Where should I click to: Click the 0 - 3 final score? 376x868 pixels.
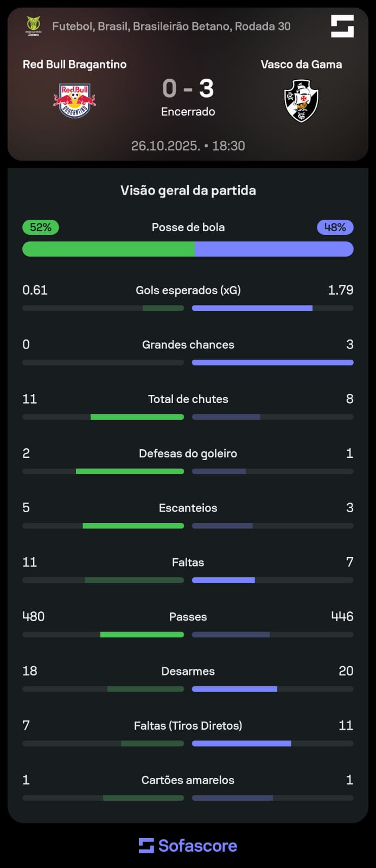(x=188, y=88)
